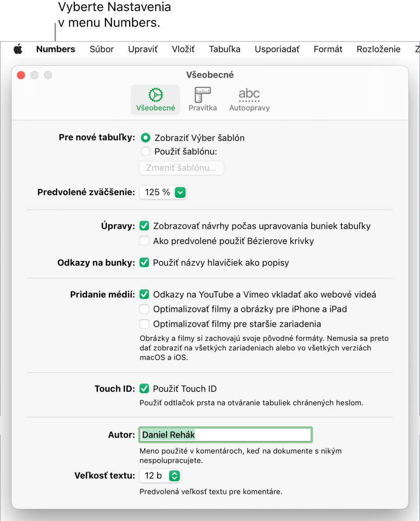Click the Zmeniť šablónu button
Screen dimensions: 420x521
[x=181, y=168]
